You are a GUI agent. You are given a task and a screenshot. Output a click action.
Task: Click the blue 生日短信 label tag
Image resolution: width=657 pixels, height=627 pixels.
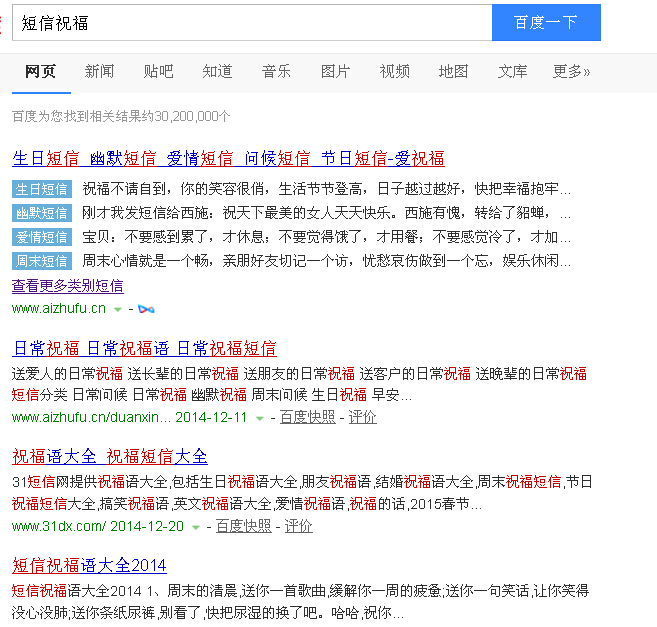click(42, 189)
